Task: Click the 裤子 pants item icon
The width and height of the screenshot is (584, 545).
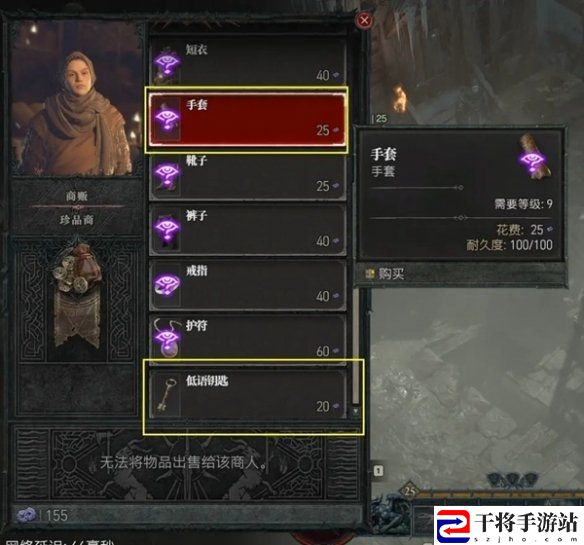Action: 167,230
